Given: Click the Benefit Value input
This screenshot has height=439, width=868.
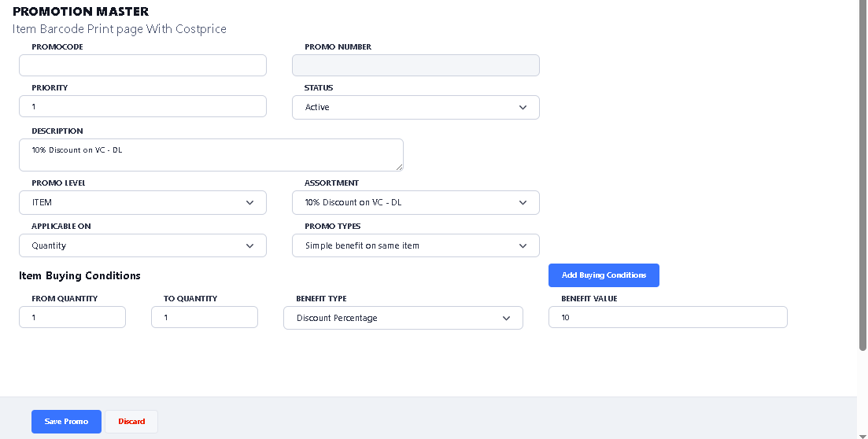Looking at the screenshot, I should [667, 318].
